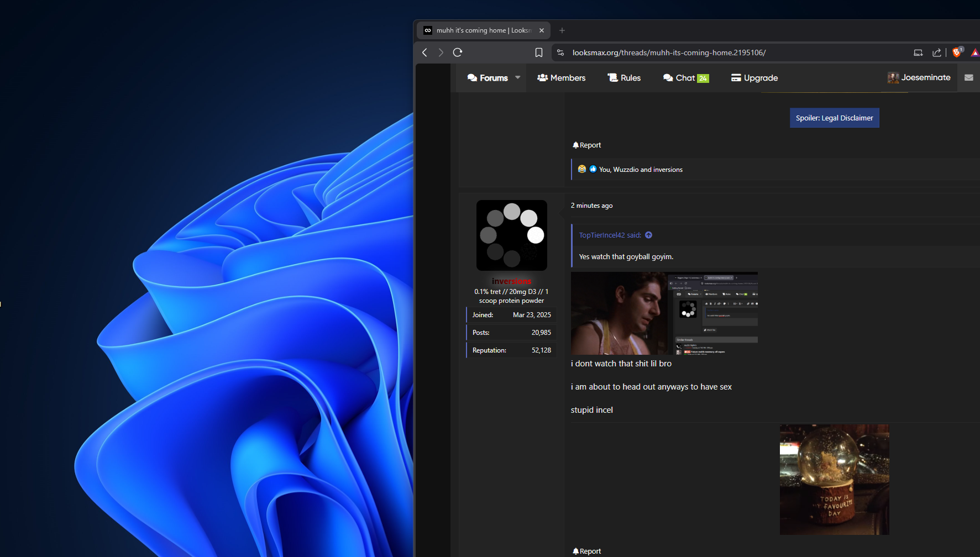Click the Forums speech bubbles icon

pos(472,78)
